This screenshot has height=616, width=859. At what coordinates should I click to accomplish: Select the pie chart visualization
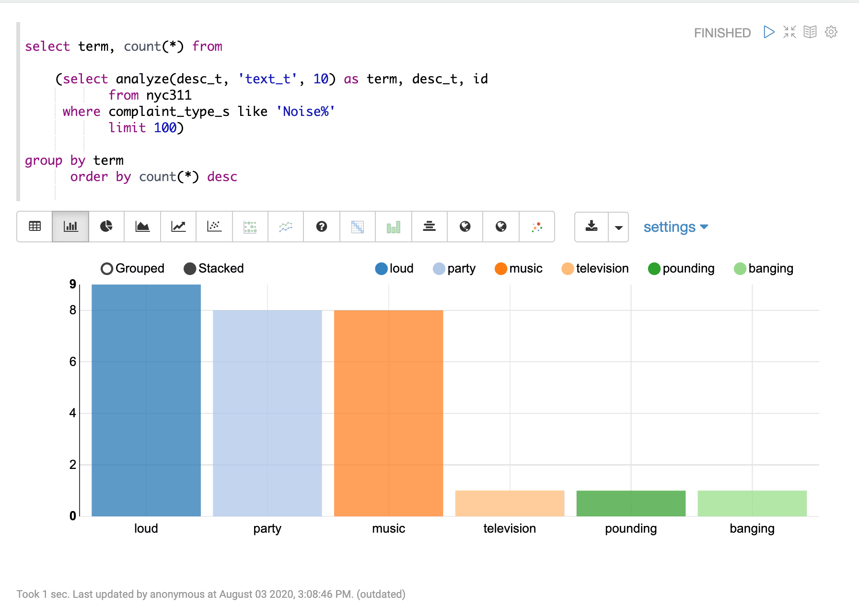click(x=106, y=227)
